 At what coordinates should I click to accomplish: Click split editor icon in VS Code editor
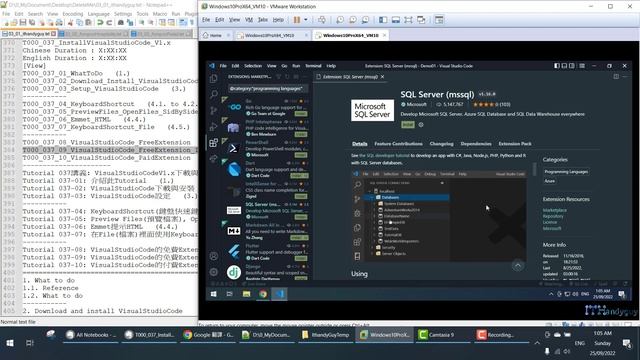tap(616, 77)
